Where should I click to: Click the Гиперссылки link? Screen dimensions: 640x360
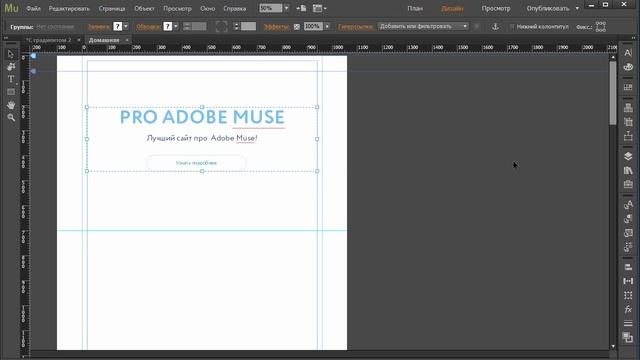pos(356,27)
